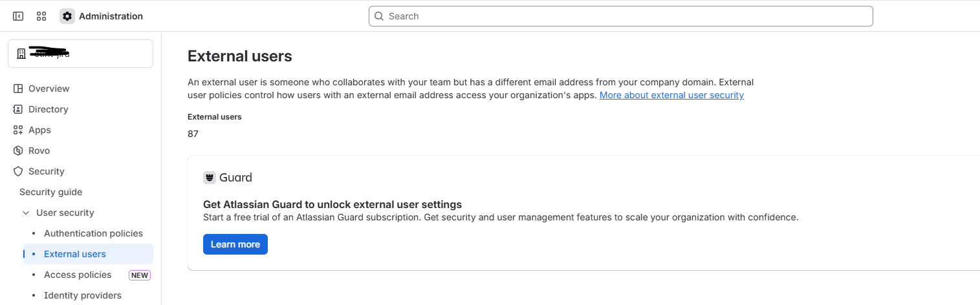Select External users in the sidebar

point(88,254)
